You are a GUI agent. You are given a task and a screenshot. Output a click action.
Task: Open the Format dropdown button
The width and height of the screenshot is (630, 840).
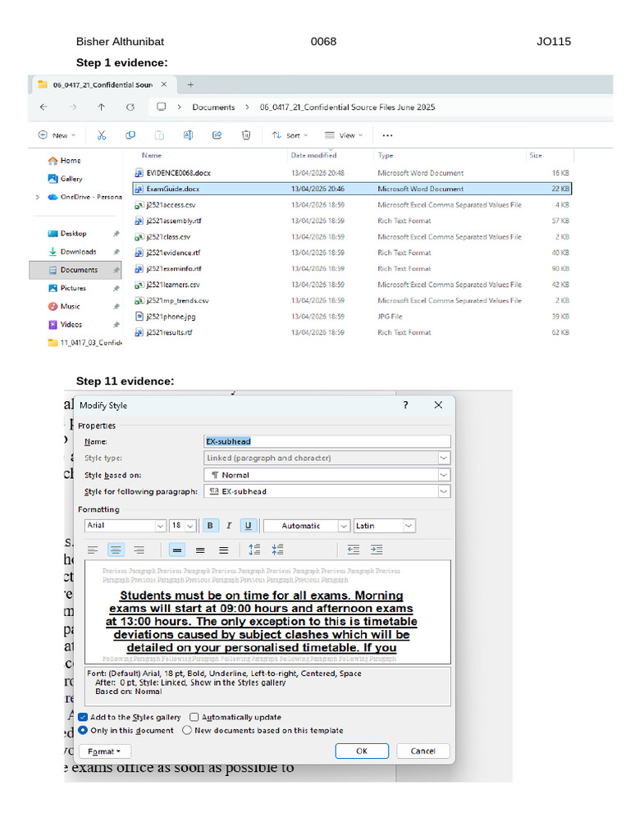[x=106, y=751]
